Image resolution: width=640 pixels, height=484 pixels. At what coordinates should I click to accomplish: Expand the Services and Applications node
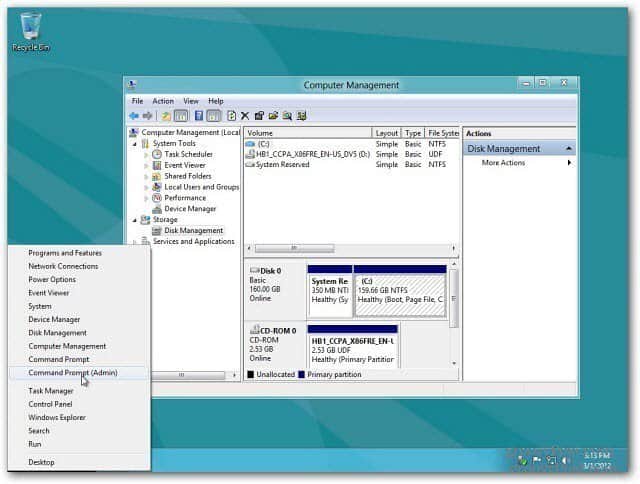pyautogui.click(x=135, y=242)
